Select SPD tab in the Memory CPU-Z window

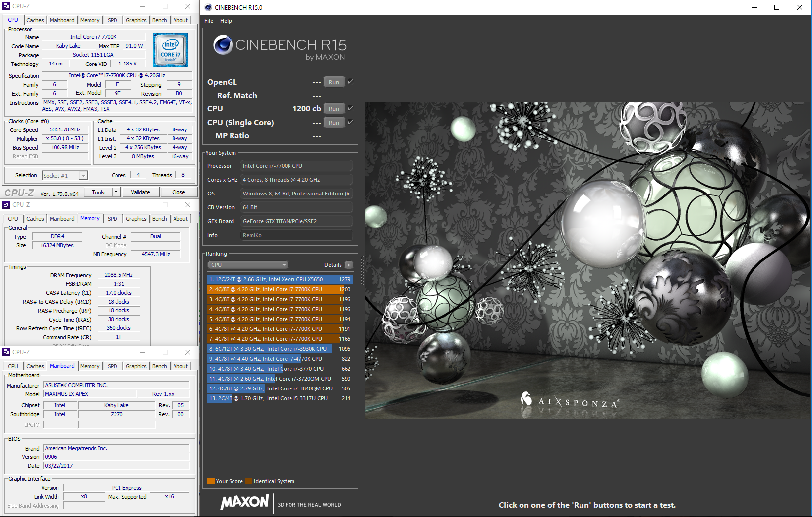(x=113, y=219)
